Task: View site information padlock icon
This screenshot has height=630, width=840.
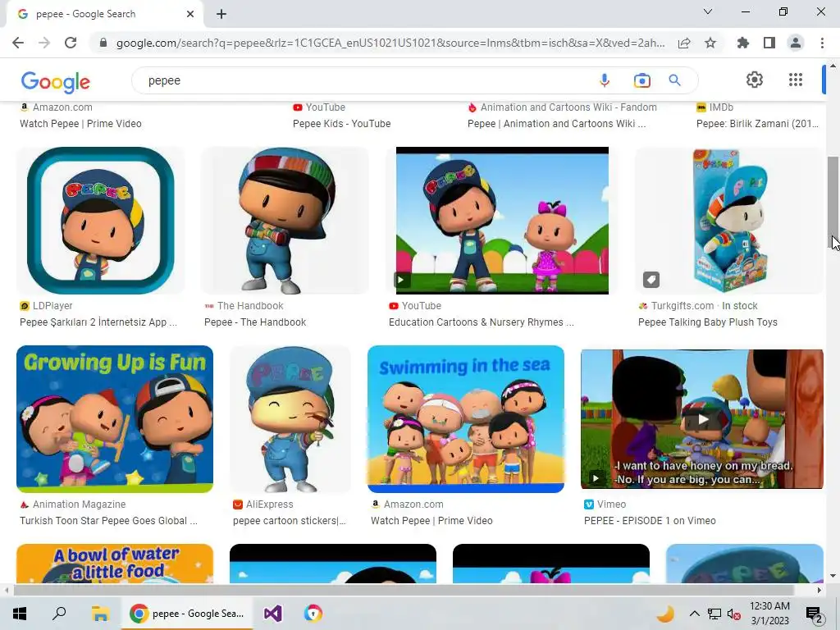Action: coord(103,43)
